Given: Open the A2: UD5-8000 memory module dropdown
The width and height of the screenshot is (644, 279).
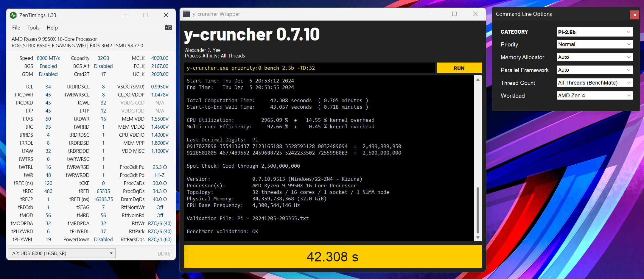Looking at the screenshot, I should pos(62,253).
